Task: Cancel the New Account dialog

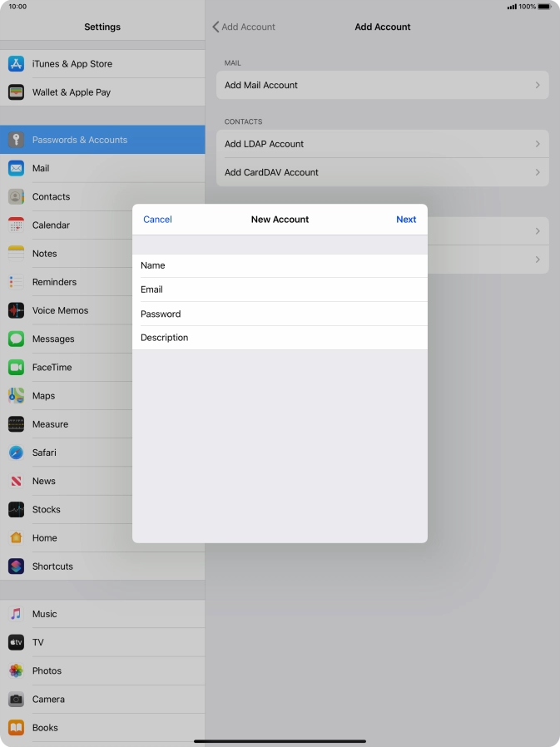Action: pyautogui.click(x=157, y=220)
